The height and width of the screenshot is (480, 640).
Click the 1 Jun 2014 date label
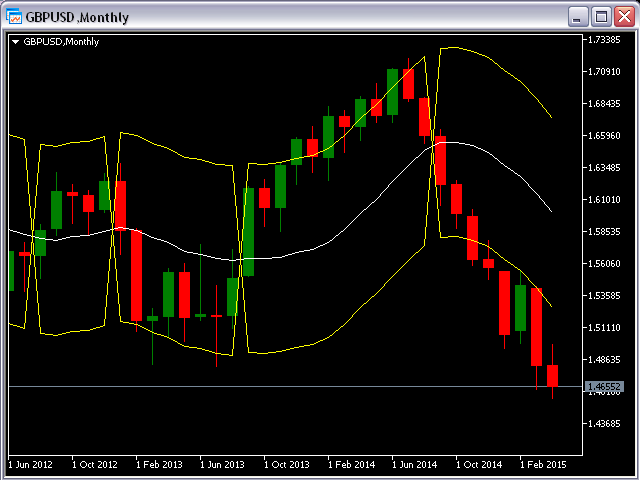point(415,464)
